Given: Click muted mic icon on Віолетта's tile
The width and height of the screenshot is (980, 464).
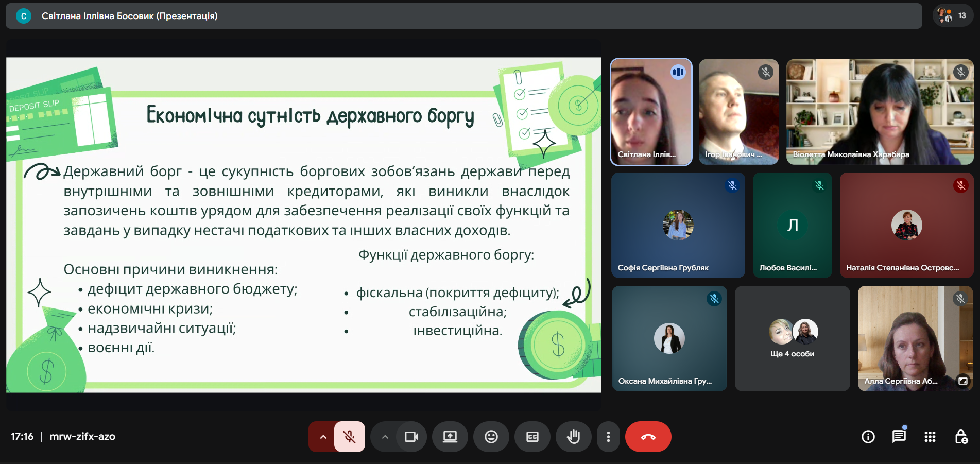Looking at the screenshot, I should [x=960, y=72].
